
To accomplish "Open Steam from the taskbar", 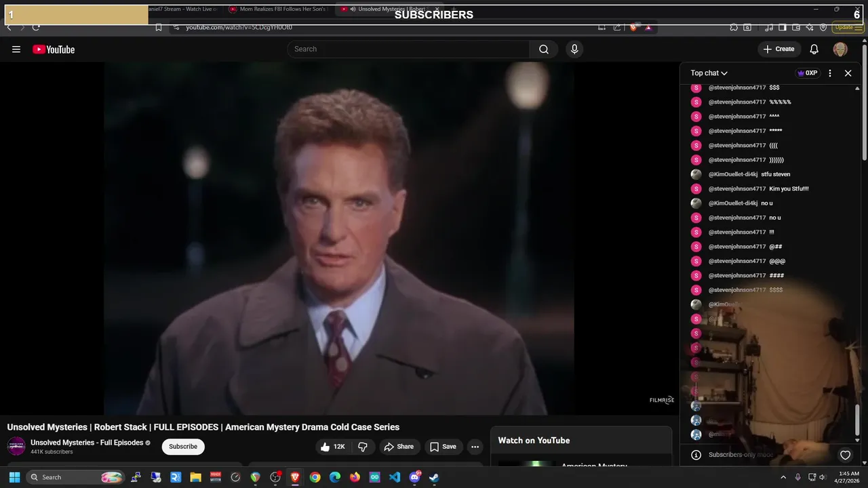I will (434, 477).
